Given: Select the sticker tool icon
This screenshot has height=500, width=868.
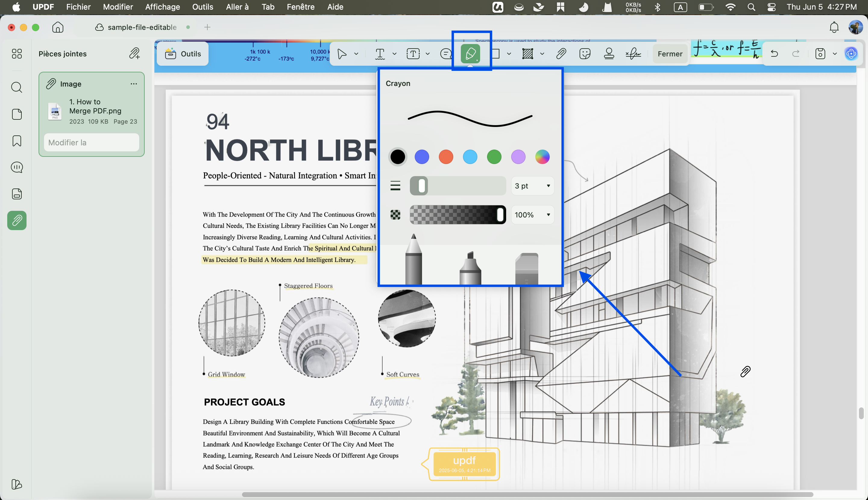Looking at the screenshot, I should [x=584, y=54].
